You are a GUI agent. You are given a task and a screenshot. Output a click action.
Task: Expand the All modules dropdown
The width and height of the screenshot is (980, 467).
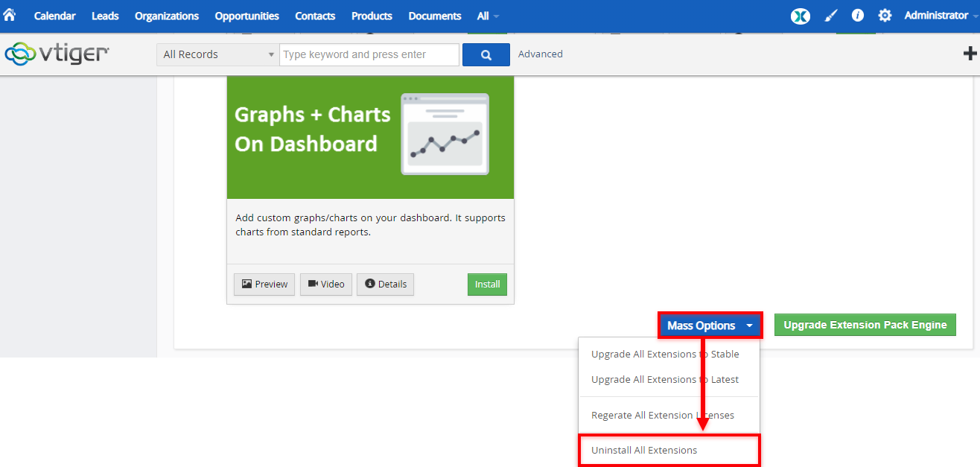tap(488, 16)
